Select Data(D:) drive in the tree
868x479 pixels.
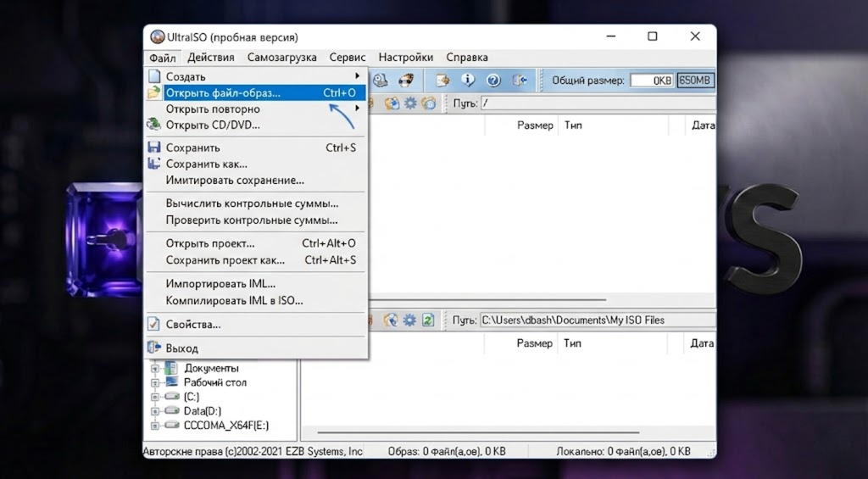[x=203, y=411]
